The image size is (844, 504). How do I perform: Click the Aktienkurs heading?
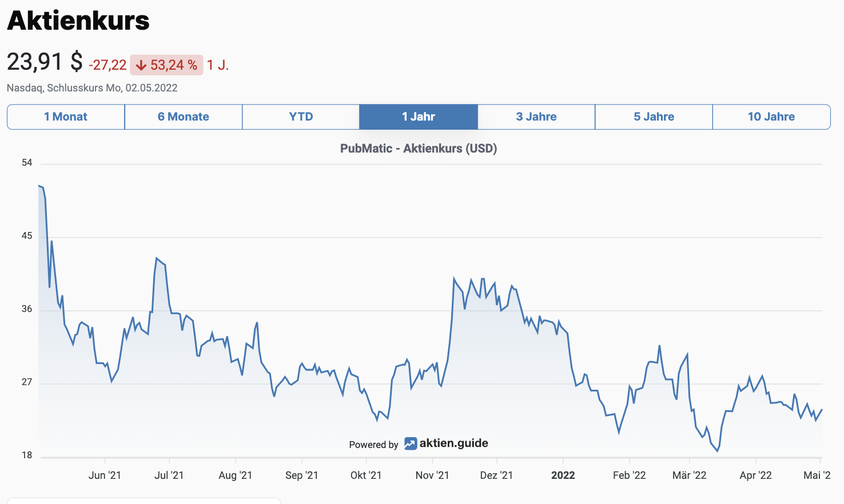78,21
